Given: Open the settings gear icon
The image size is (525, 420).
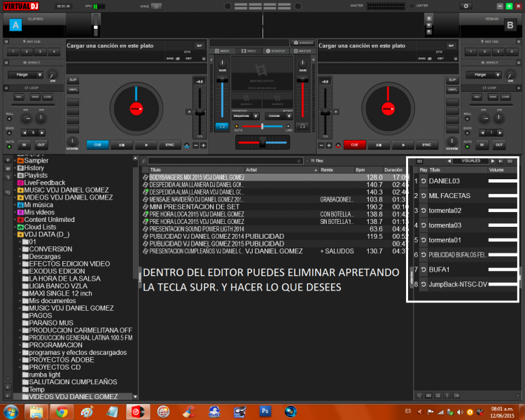Looking at the screenshot, I should (465, 6).
